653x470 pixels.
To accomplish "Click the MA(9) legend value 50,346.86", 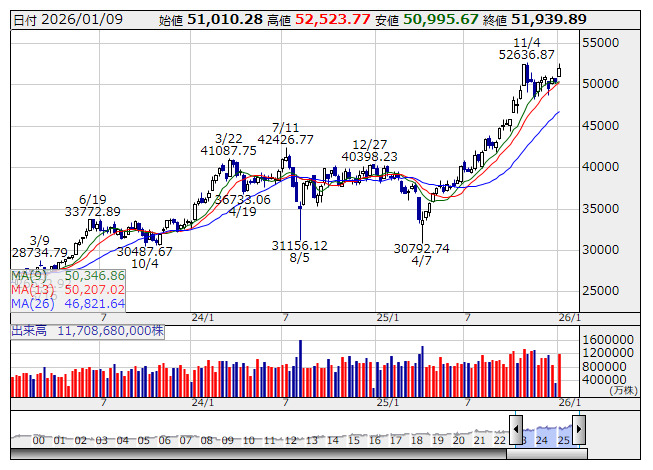I will click(95, 276).
